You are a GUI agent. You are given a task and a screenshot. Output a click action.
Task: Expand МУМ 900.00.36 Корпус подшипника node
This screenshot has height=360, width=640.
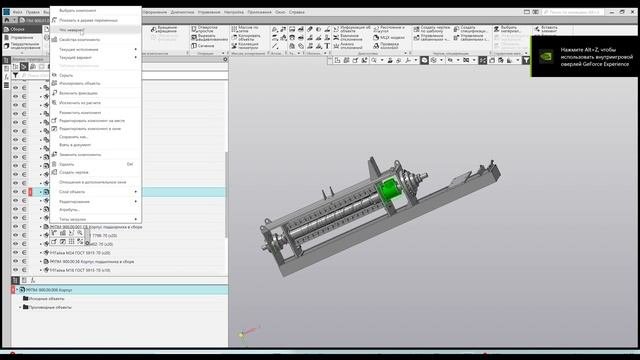pyautogui.click(x=41, y=262)
